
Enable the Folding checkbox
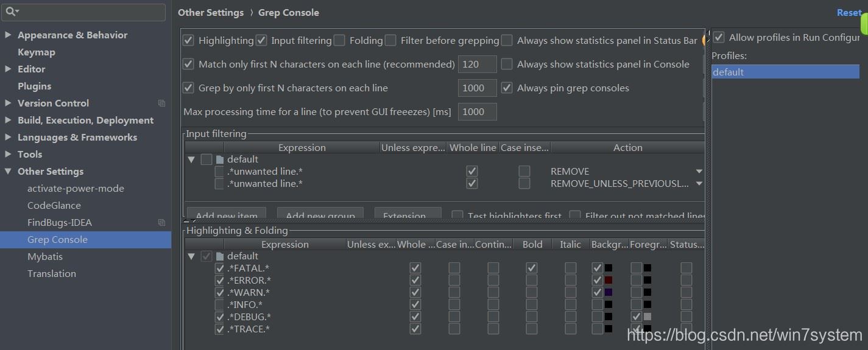[339, 41]
